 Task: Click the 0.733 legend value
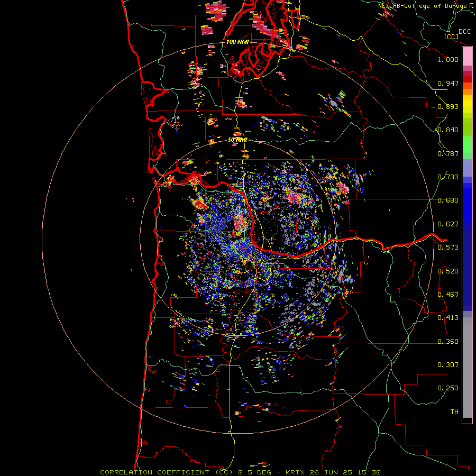448,177
